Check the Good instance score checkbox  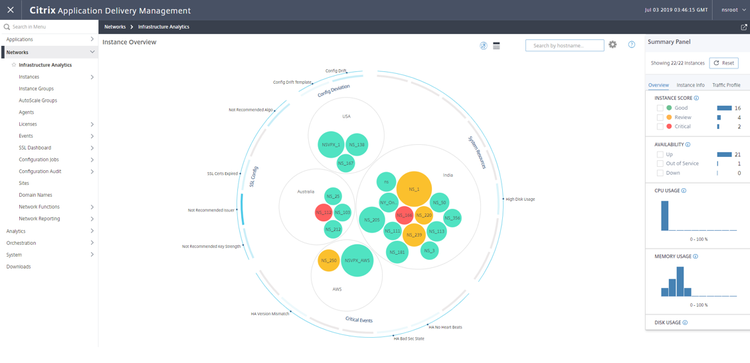pos(660,108)
